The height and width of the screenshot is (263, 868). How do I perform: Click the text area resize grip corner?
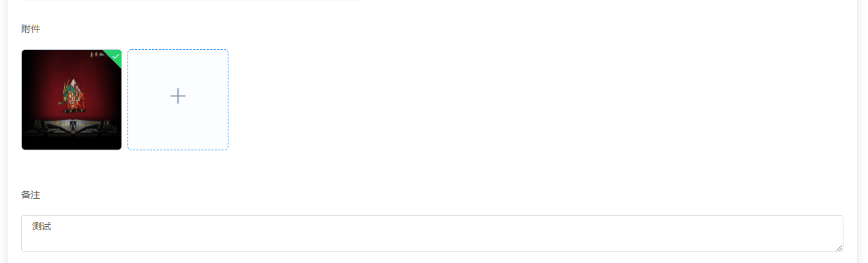(839, 248)
